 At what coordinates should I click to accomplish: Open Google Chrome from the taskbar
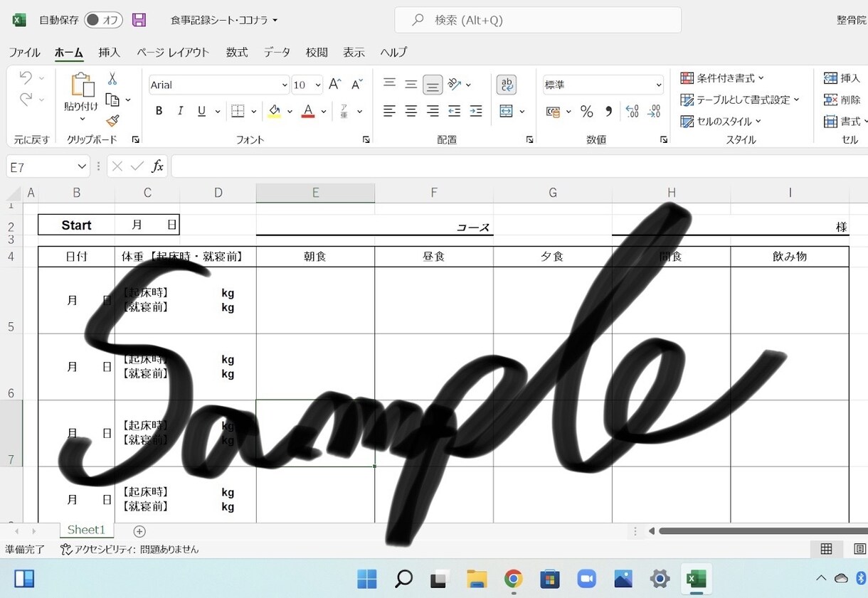click(x=513, y=579)
